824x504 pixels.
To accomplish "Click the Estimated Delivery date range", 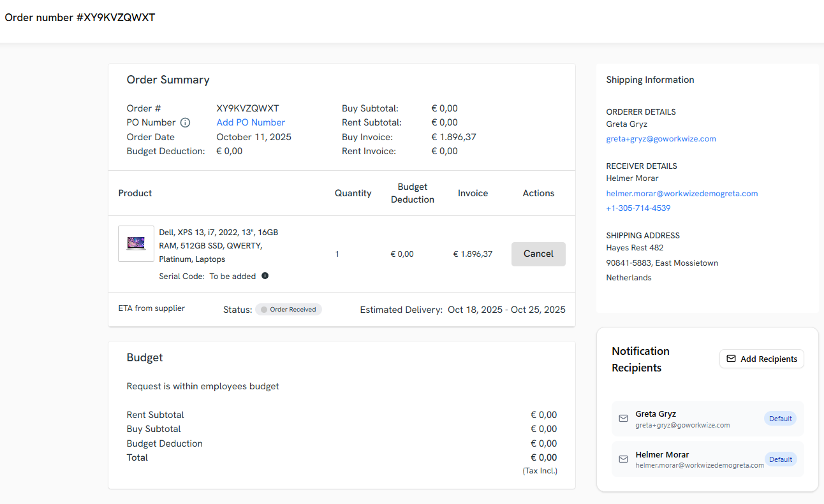I will 506,310.
